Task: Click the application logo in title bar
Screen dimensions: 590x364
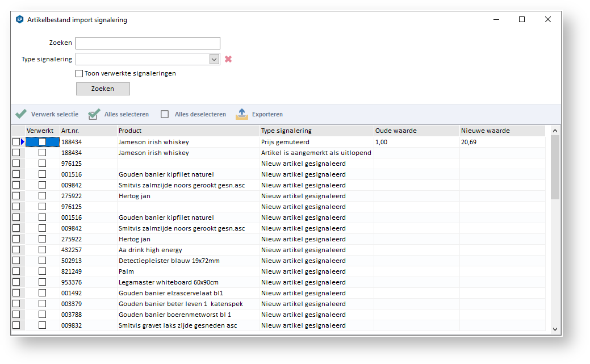Action: (x=20, y=20)
